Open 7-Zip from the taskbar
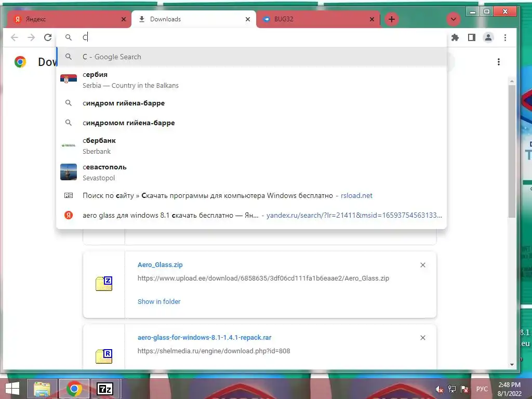The image size is (532, 399). (105, 389)
